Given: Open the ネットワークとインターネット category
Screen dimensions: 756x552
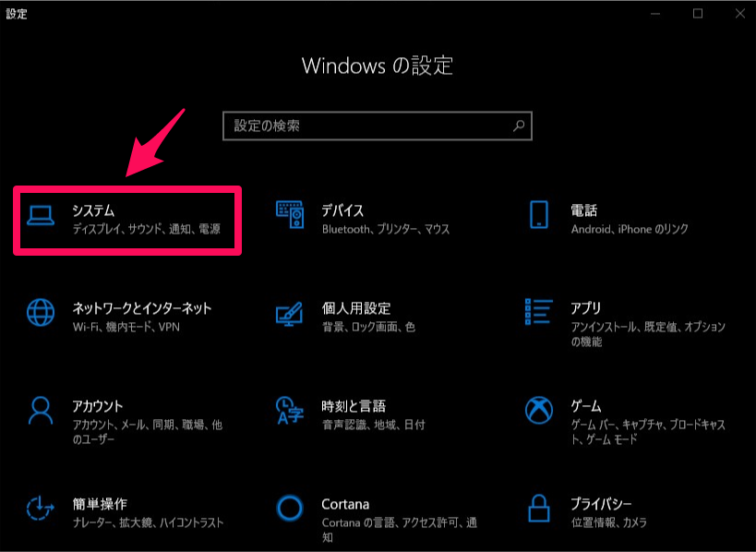Looking at the screenshot, I should (142, 308).
